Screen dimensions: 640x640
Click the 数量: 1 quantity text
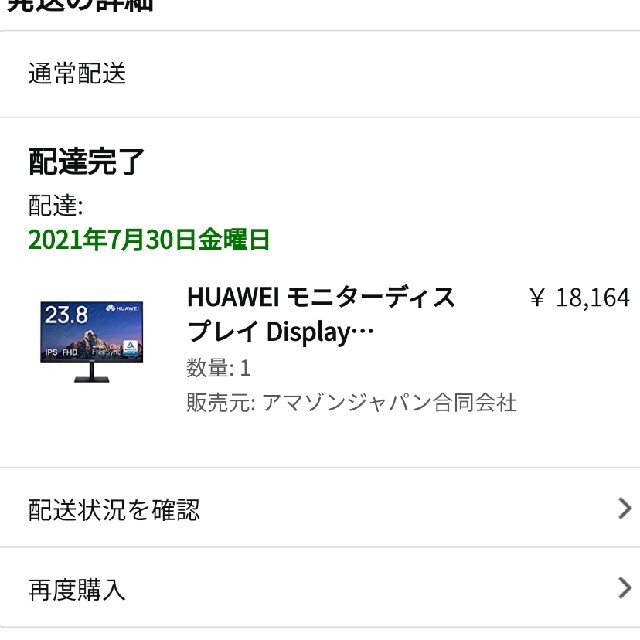click(218, 368)
